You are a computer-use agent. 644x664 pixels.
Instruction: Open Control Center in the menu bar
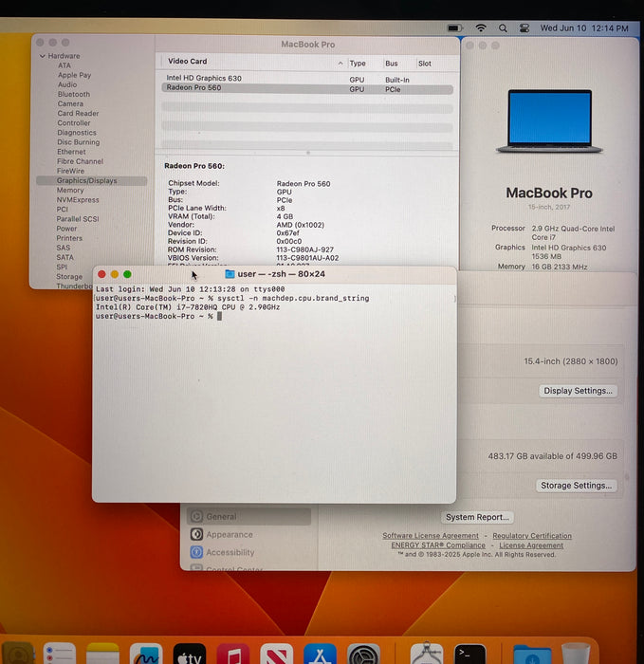click(x=524, y=28)
